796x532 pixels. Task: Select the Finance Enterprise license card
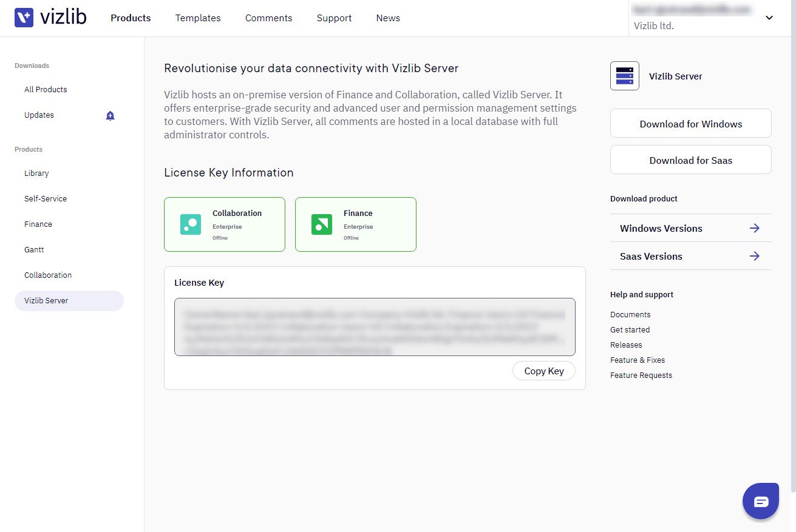coord(356,224)
